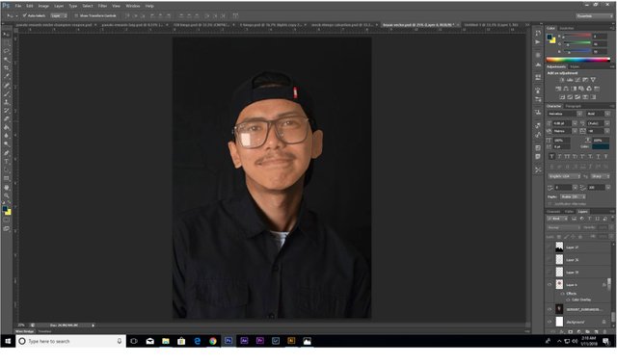Click the text Color swatch in Character panel

601,146
